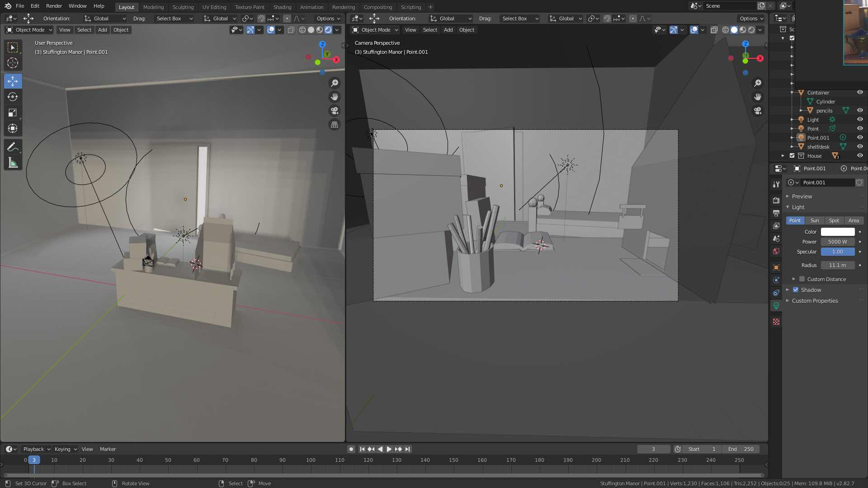Open the World properties tab

[x=776, y=251]
